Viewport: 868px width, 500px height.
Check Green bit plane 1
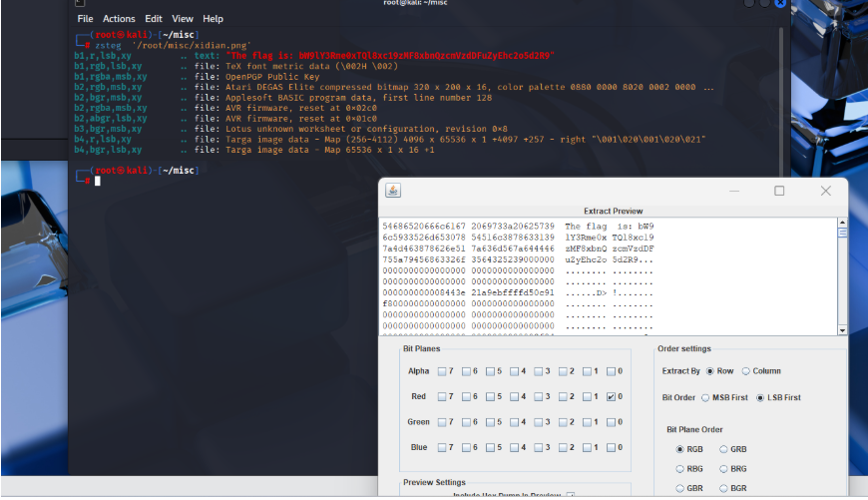(x=587, y=422)
